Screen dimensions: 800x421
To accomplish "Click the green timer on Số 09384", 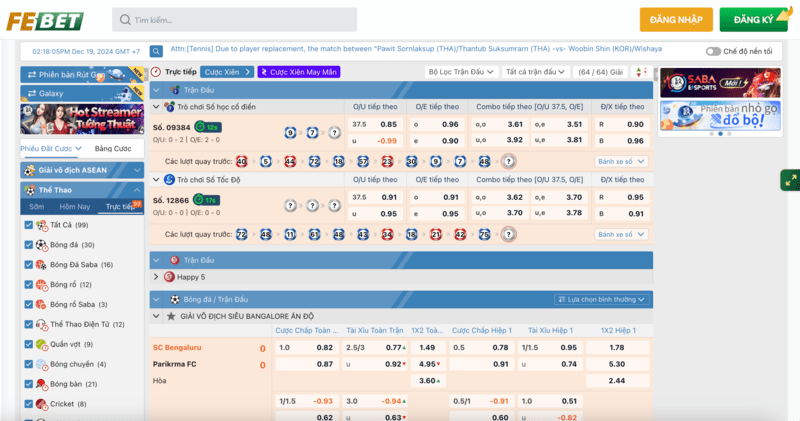I will (207, 127).
